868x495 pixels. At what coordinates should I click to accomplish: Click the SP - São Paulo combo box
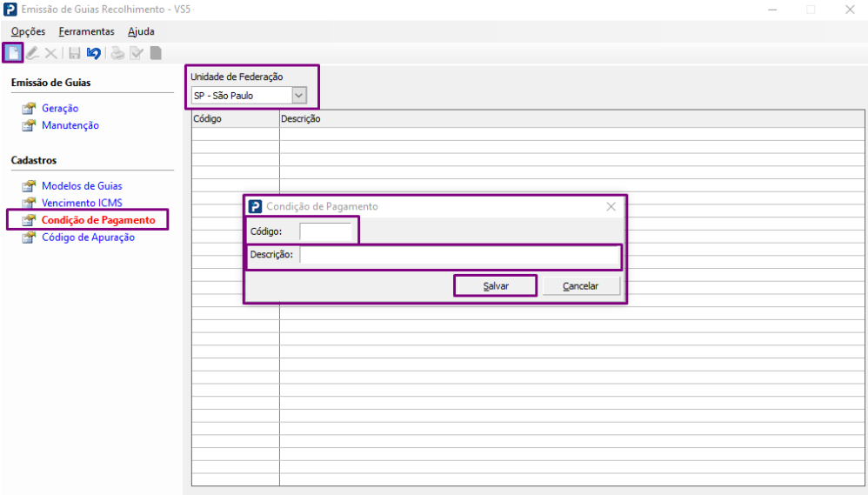click(x=249, y=95)
